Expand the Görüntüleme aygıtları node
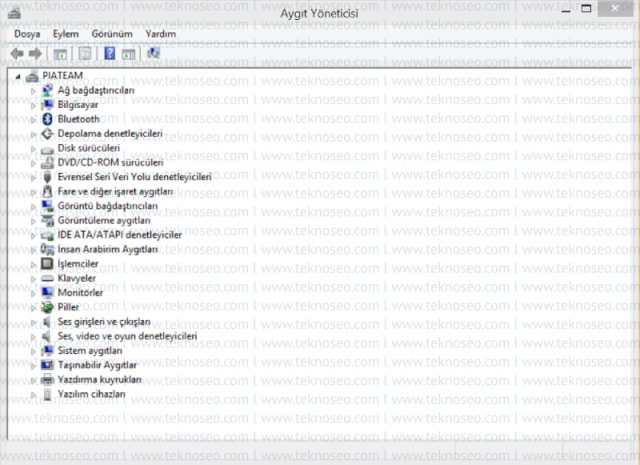640x465 pixels. (x=33, y=221)
